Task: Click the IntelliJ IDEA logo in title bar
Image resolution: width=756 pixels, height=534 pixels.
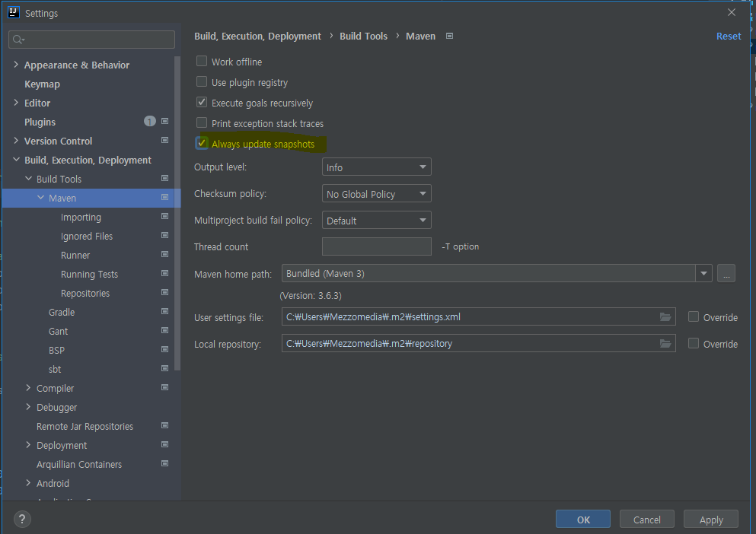Action: point(14,12)
